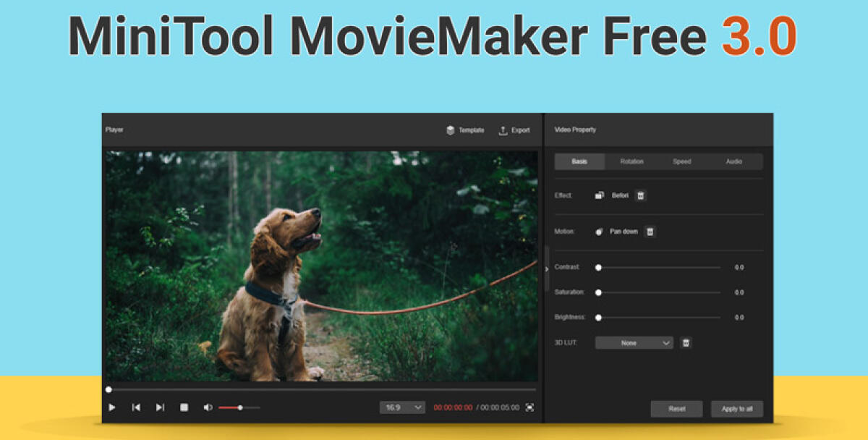Switch to the Rotation tab
This screenshot has width=868, height=440.
click(631, 161)
